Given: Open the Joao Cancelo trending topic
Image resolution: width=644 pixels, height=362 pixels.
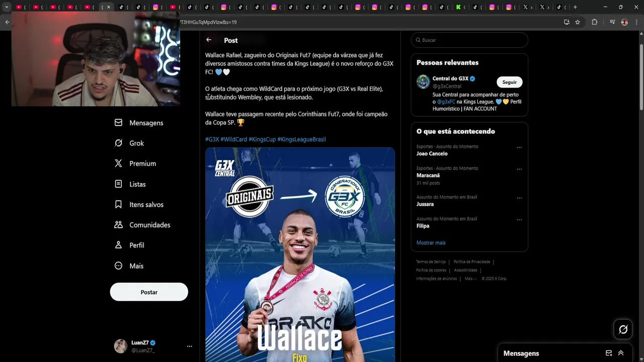Looking at the screenshot, I should pos(432,154).
